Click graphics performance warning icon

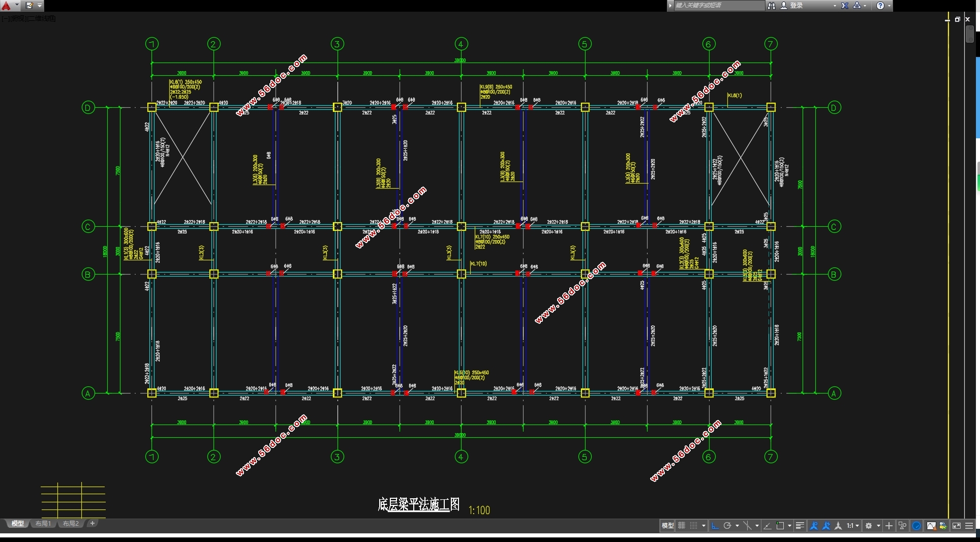[x=931, y=526]
